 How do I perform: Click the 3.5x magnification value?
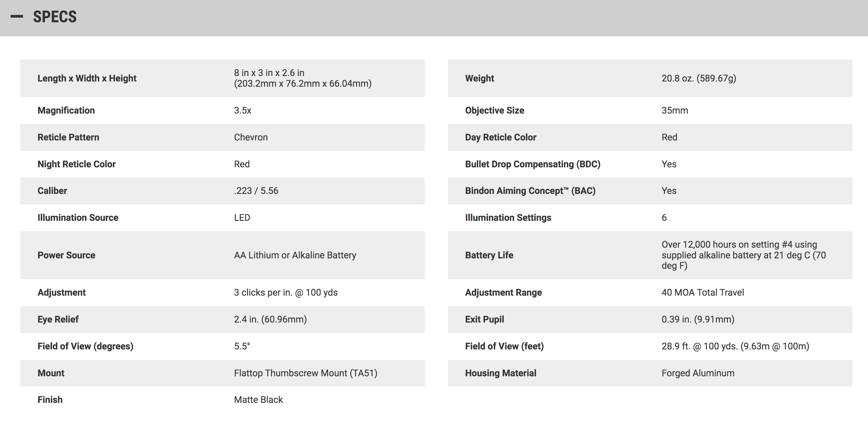243,110
